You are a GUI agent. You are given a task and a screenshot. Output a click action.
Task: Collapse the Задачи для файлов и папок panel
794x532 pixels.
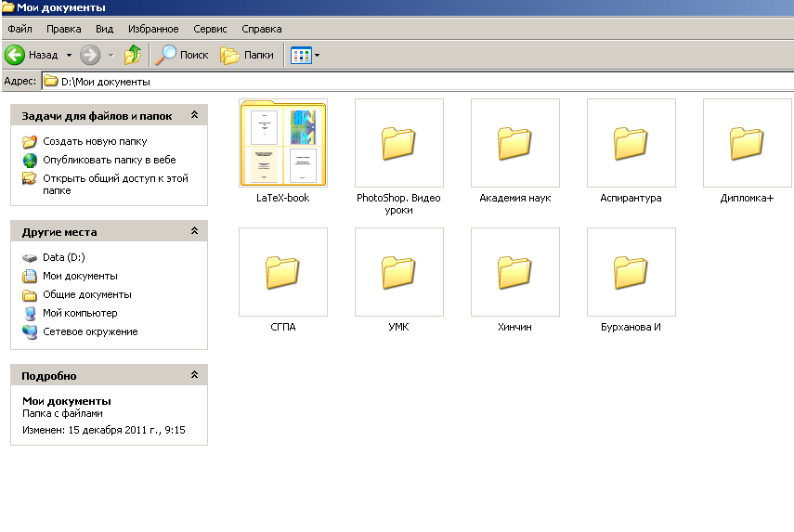tap(194, 115)
